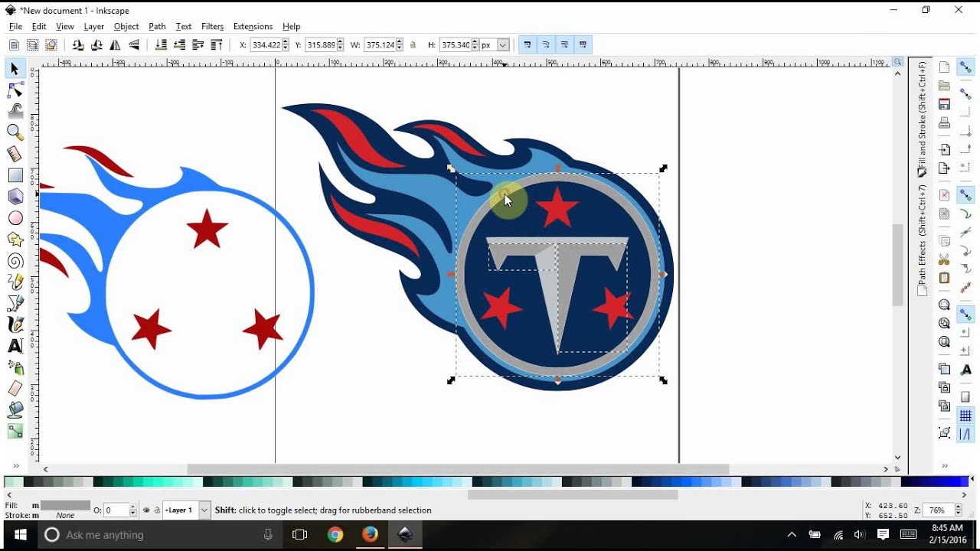Open the zoom percentage stepper
Viewport: 980px width, 551px height.
pos(958,510)
